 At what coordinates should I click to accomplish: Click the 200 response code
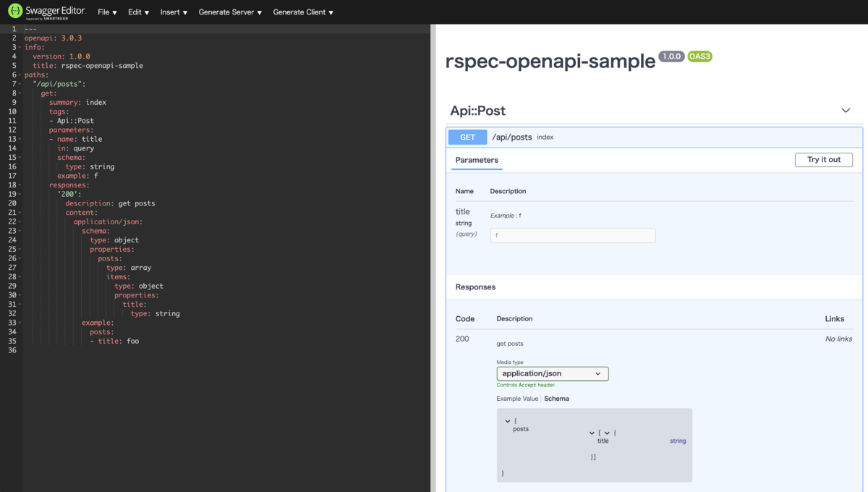tap(462, 339)
